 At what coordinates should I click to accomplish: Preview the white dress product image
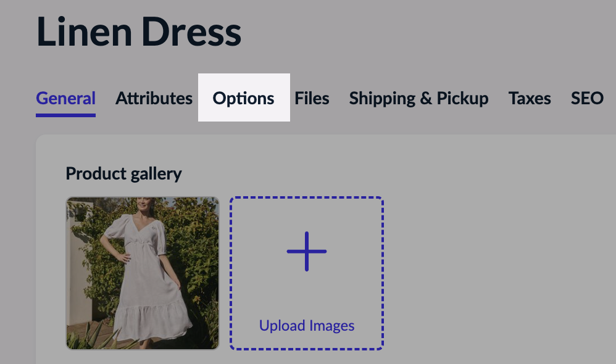(x=141, y=272)
